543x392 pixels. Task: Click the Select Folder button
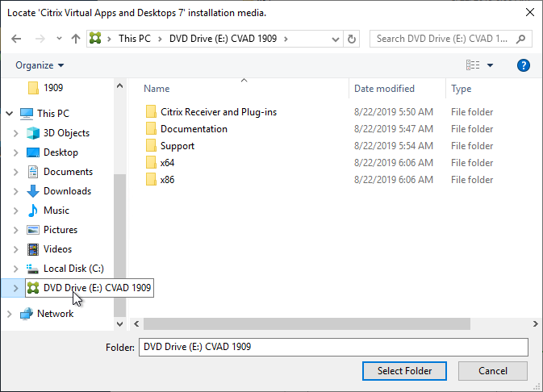tap(404, 371)
